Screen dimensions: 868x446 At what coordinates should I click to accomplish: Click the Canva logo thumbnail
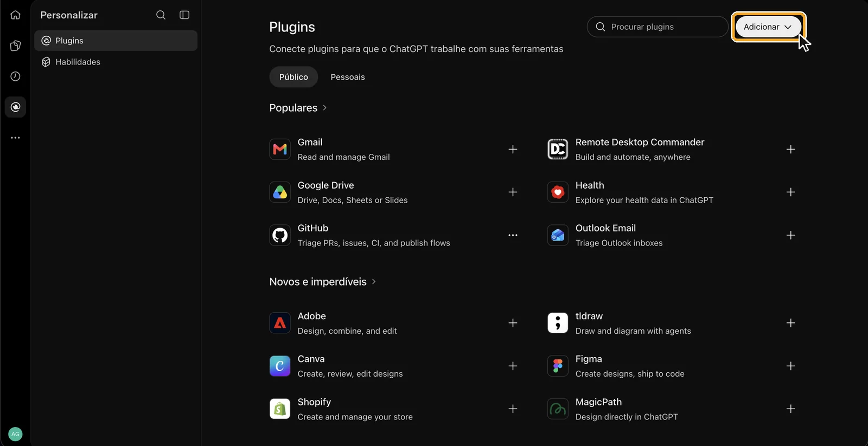tap(280, 366)
